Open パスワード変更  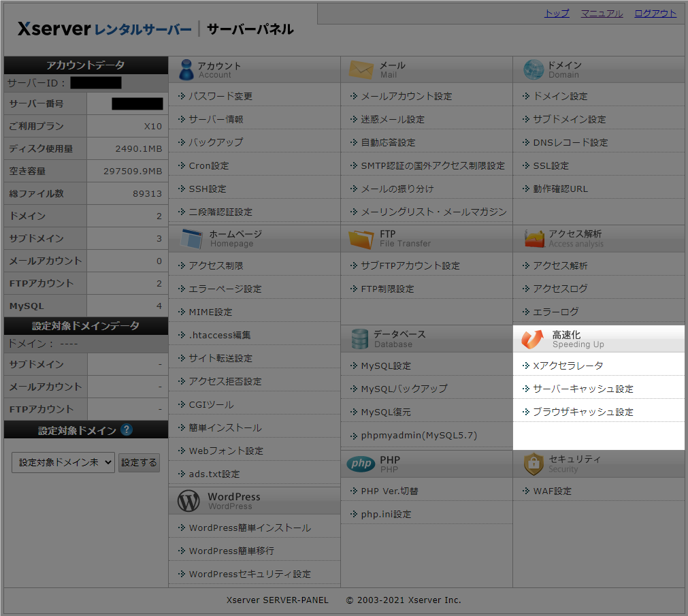point(220,96)
